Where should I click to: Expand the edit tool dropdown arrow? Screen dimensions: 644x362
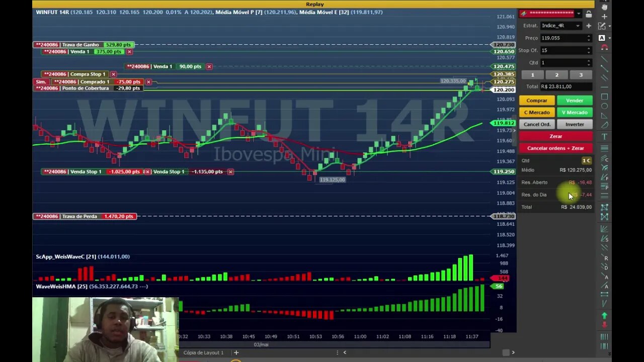click(610, 26)
